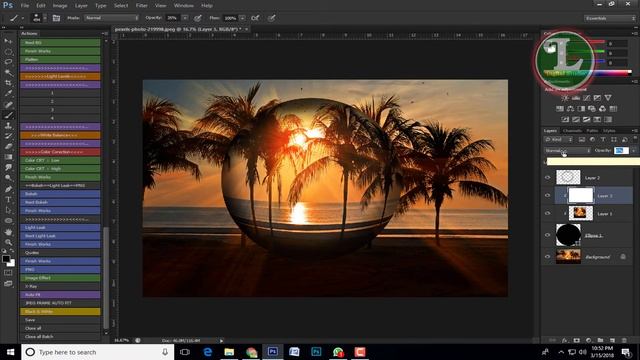Select the Path Selection tool

(x=8, y=210)
